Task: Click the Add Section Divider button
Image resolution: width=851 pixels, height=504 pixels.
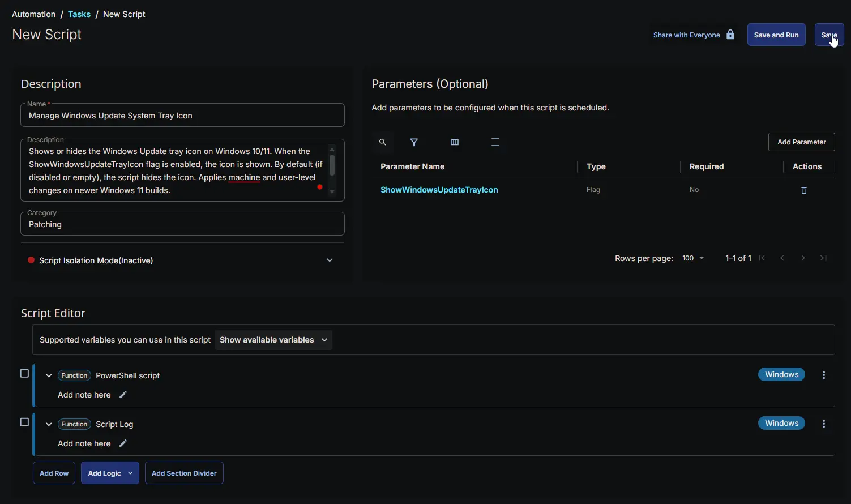Action: [x=184, y=473]
